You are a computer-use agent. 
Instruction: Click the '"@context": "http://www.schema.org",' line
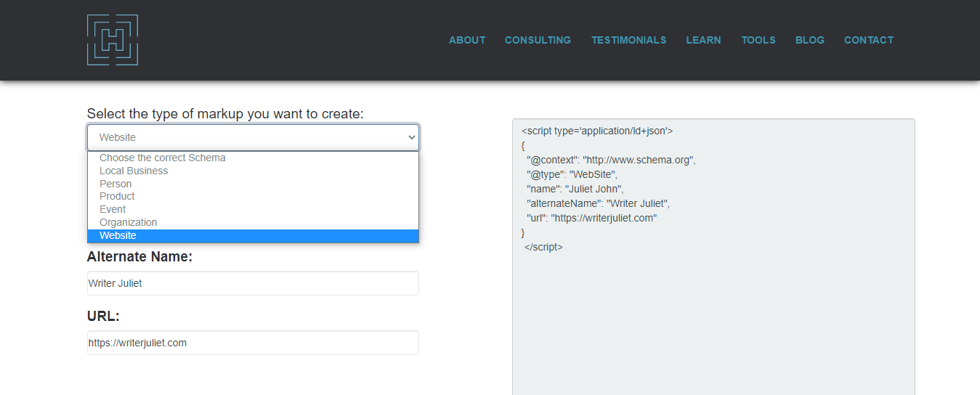(x=611, y=160)
